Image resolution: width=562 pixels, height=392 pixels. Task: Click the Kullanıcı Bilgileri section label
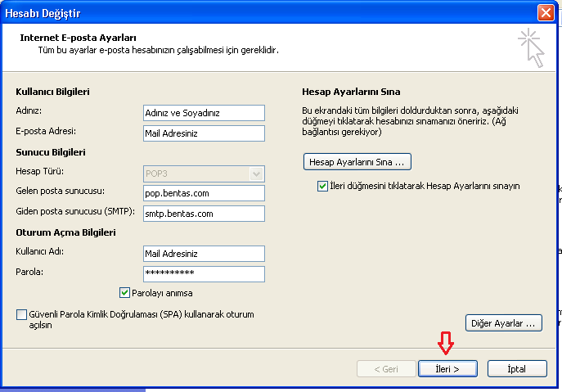pos(52,92)
